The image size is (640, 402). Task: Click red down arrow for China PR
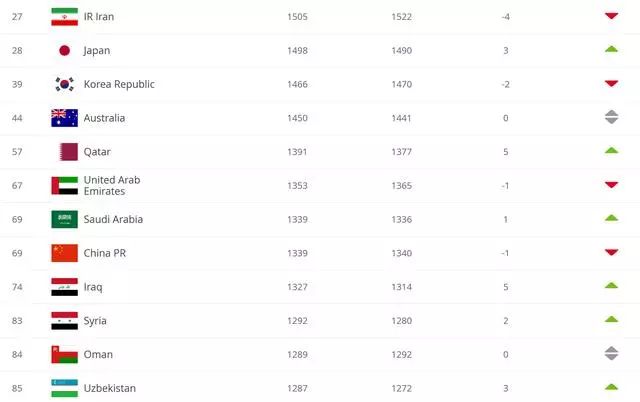611,252
